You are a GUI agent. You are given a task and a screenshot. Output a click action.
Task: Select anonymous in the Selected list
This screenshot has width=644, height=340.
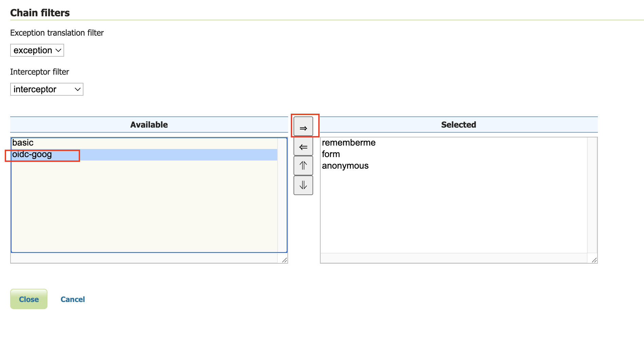point(345,166)
